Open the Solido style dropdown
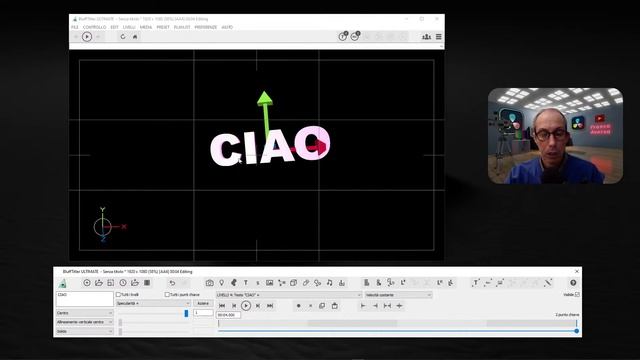 click(x=84, y=331)
